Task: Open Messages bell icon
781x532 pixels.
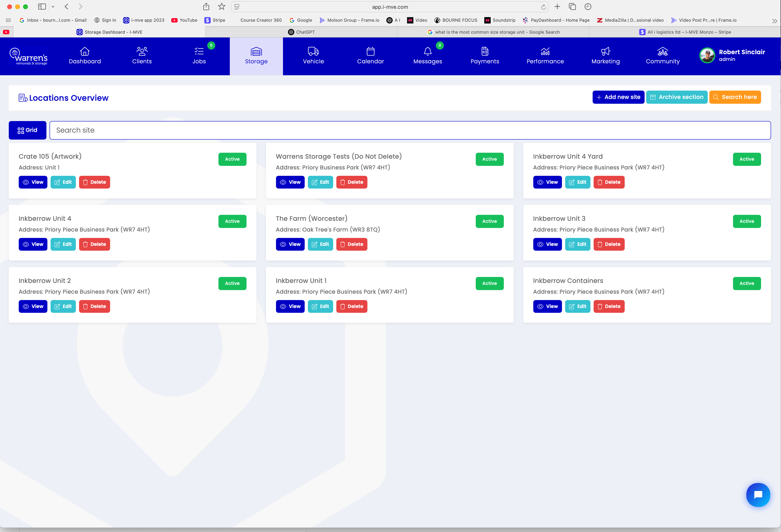Action: (428, 51)
